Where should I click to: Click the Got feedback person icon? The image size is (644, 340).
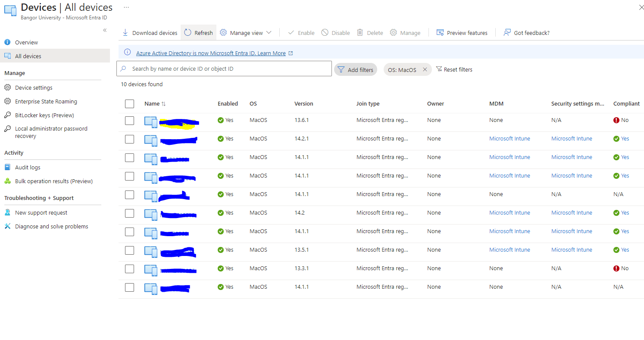coord(507,33)
